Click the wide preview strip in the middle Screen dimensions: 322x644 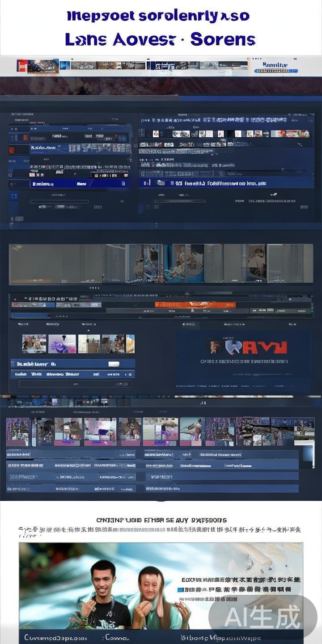[161, 263]
